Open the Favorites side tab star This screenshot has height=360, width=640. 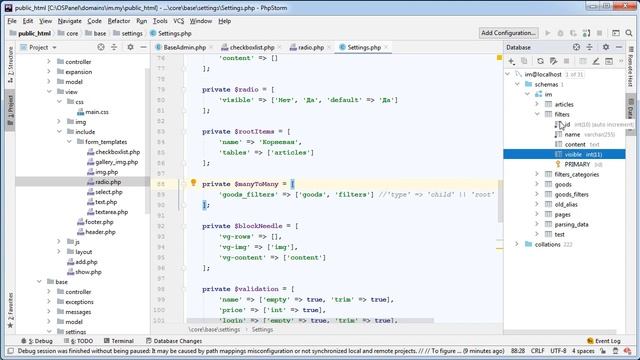coord(10,325)
